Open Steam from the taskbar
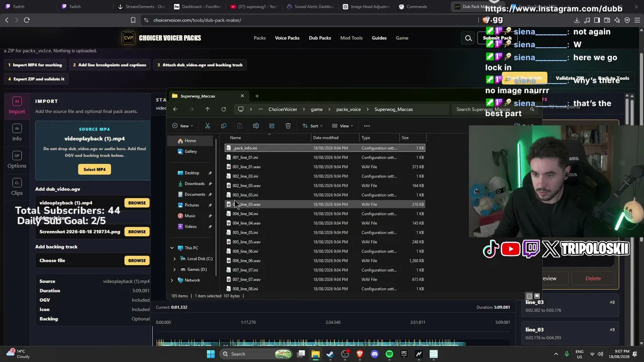Viewport: 644px width, 362px height. [330, 354]
